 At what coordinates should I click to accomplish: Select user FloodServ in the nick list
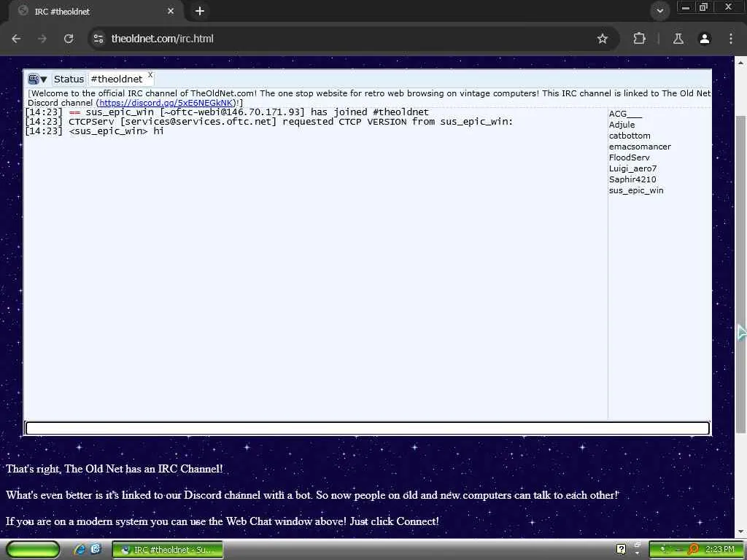[629, 157]
